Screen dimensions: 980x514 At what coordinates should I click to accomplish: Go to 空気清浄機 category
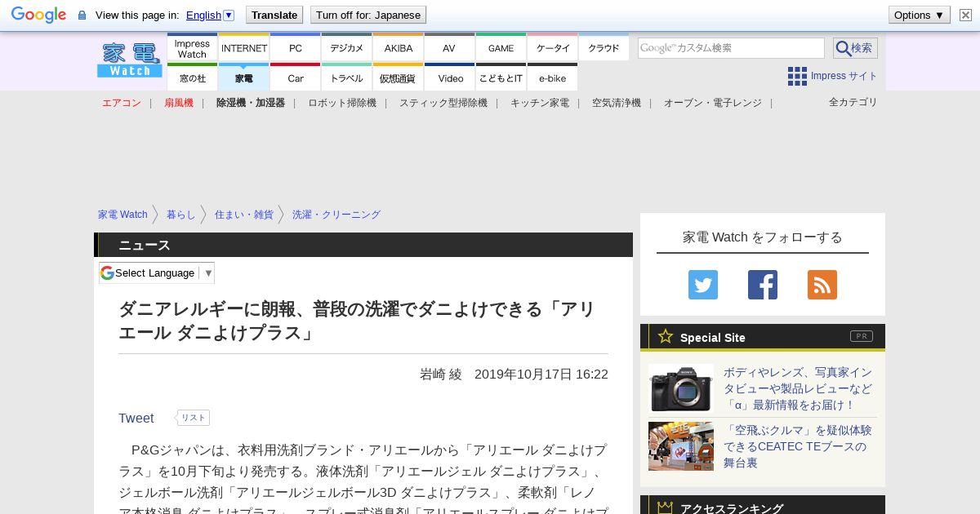click(617, 103)
